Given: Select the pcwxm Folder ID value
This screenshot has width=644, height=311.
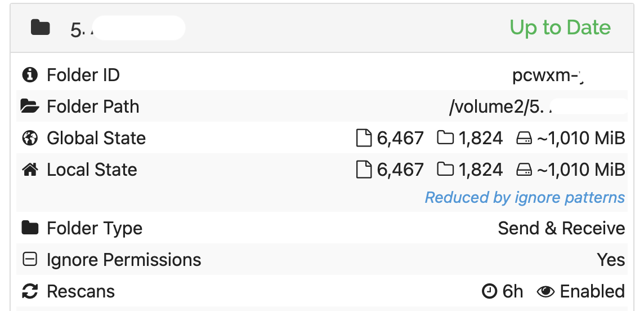Looking at the screenshot, I should click(548, 75).
